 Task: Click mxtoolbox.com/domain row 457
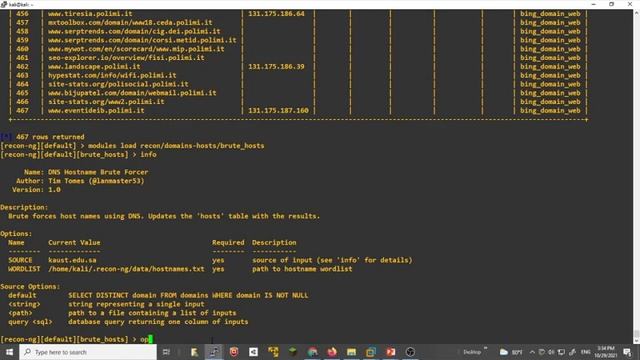click(130, 22)
